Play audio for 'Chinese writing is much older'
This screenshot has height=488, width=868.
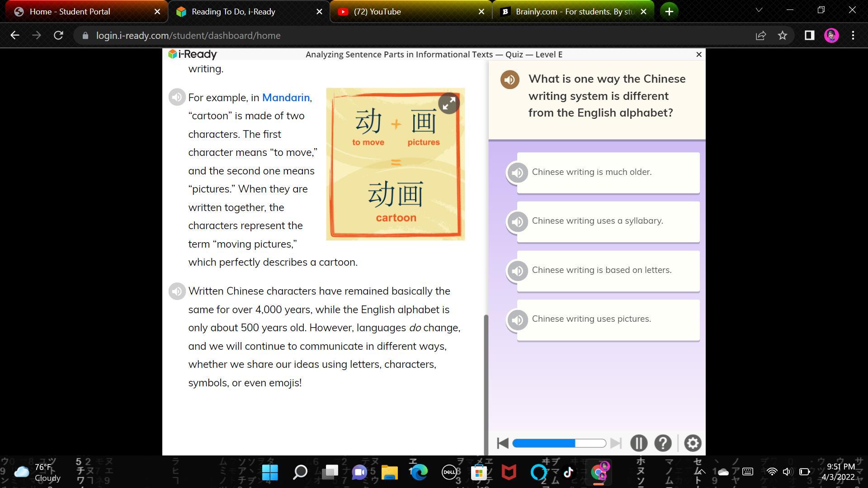(x=517, y=172)
